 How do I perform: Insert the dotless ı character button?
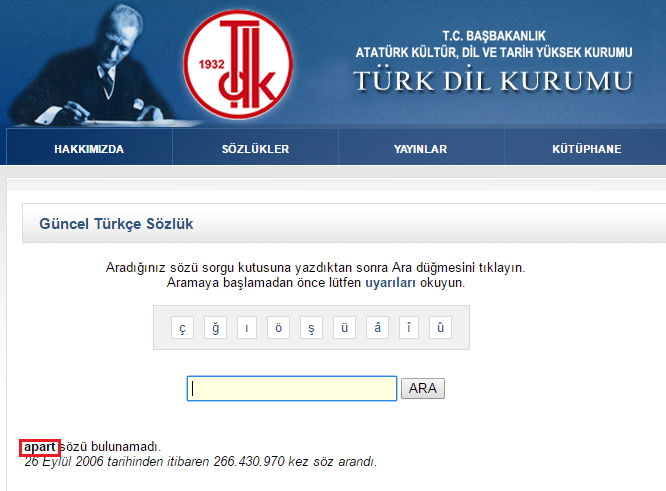coord(247,327)
